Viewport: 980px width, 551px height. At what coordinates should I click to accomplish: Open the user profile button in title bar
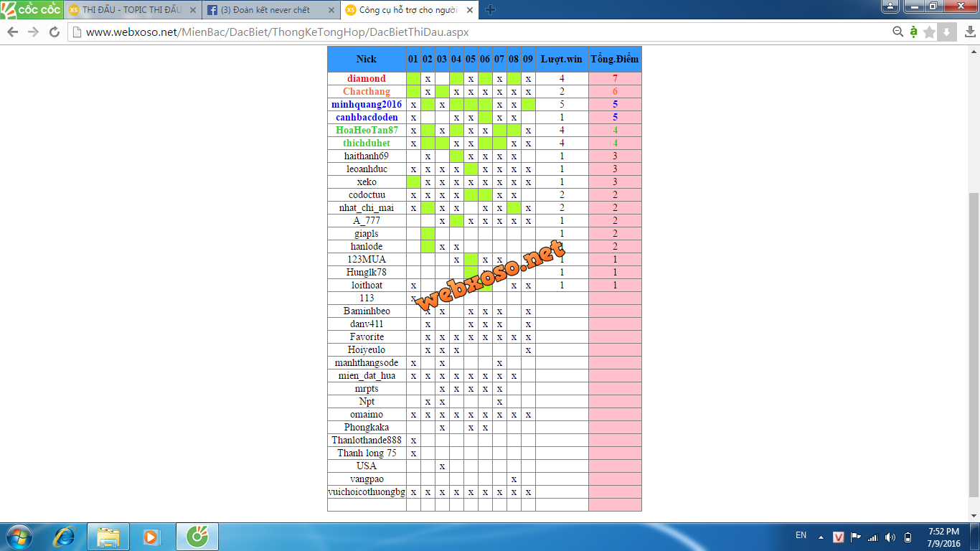tap(890, 6)
